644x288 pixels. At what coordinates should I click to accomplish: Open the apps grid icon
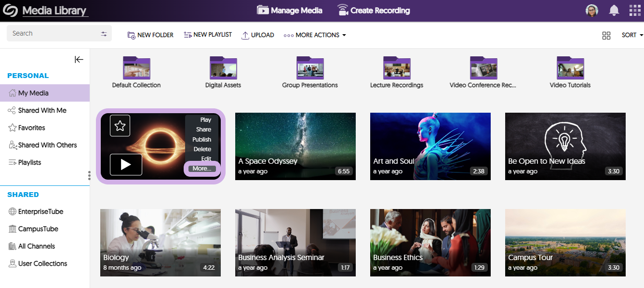pyautogui.click(x=635, y=11)
